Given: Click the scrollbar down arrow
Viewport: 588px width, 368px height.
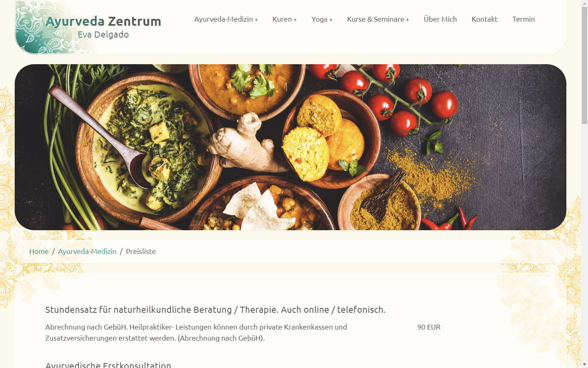Looking at the screenshot, I should [585, 364].
